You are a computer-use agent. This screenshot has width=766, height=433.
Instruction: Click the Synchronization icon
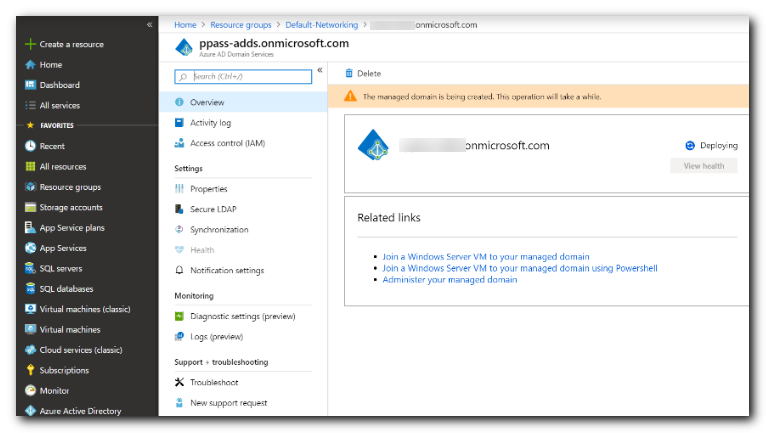tap(179, 229)
